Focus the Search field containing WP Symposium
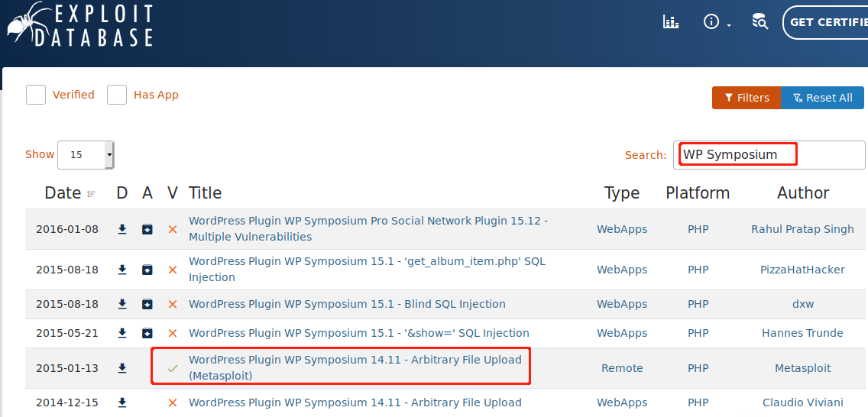868x417 pixels. (x=769, y=155)
